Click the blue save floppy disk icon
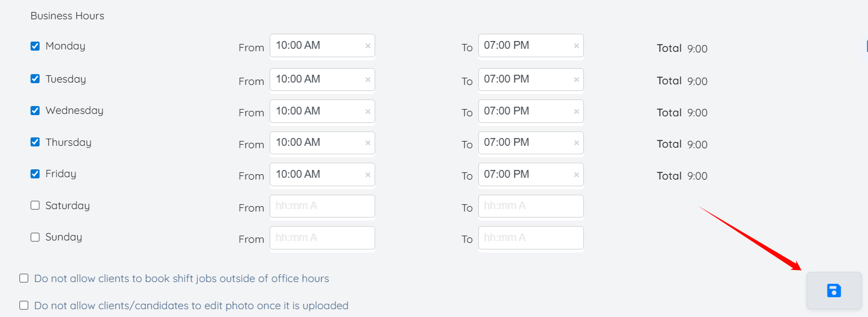 (x=834, y=291)
